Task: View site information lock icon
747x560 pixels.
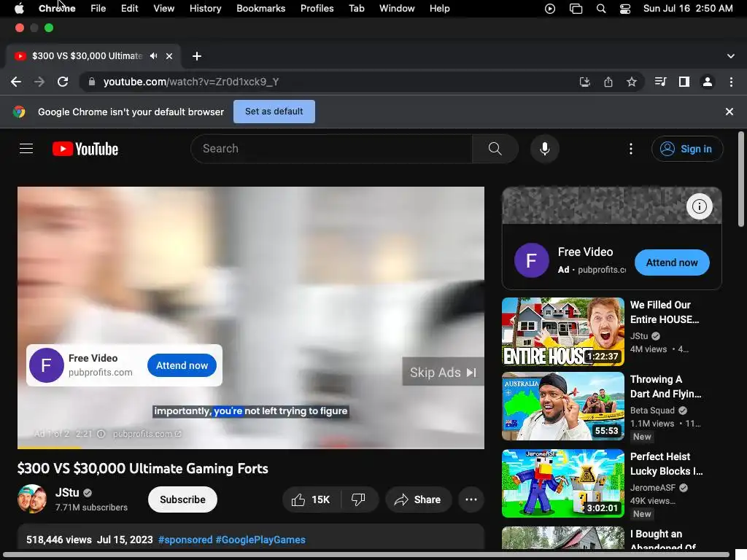Action: pyautogui.click(x=91, y=82)
